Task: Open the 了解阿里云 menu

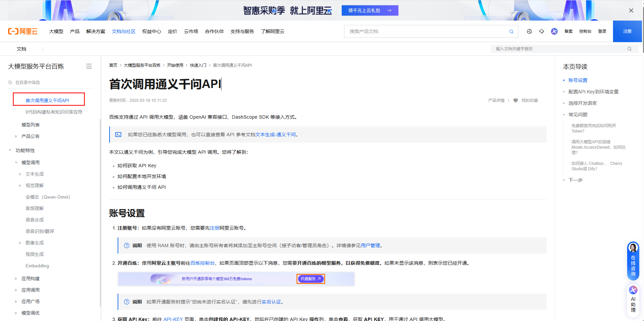Action: coord(273,31)
